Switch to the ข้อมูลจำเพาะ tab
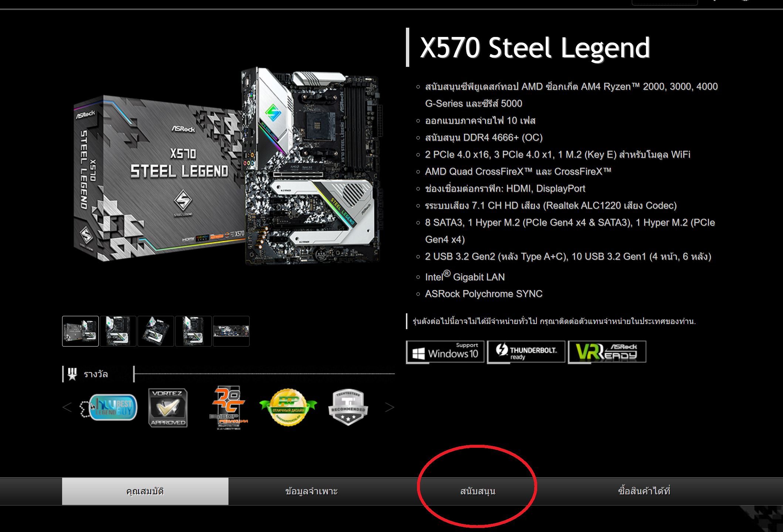Viewport: 783px width, 532px height. (x=311, y=491)
